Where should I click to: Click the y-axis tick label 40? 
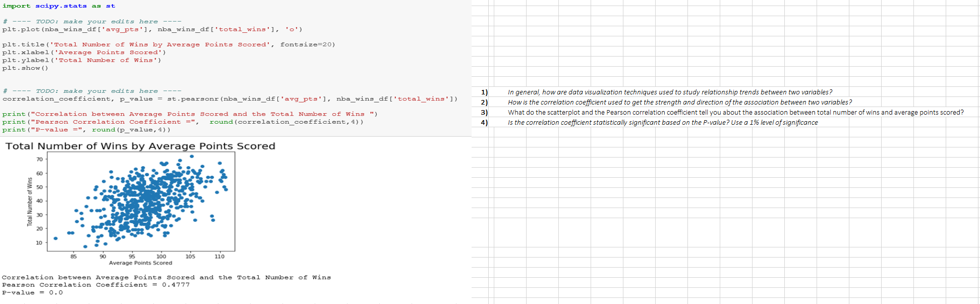(x=39, y=201)
